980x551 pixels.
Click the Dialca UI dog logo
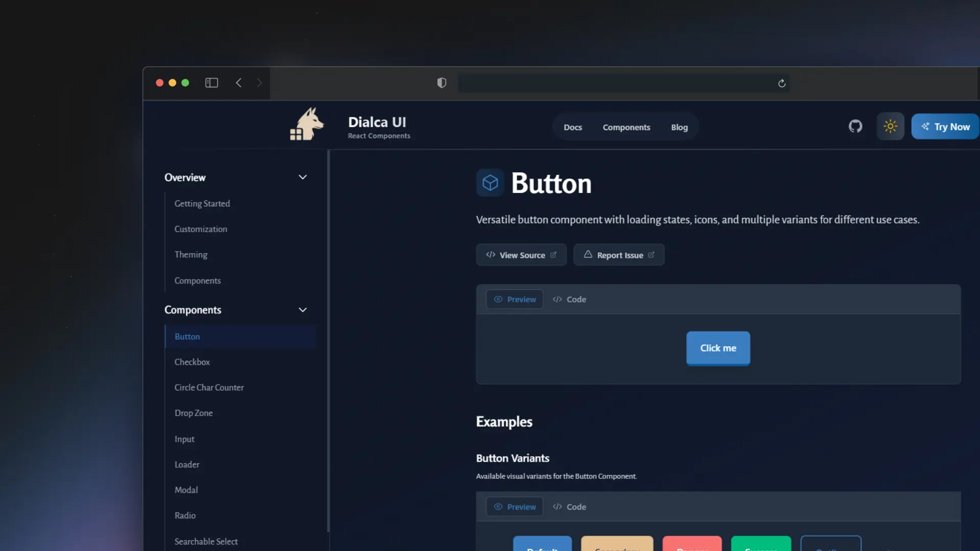click(306, 123)
